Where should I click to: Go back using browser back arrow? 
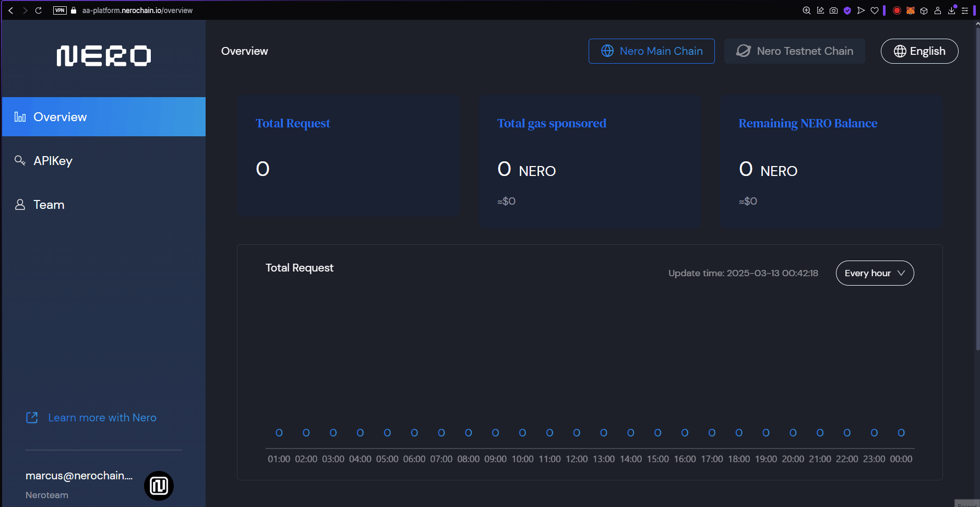click(x=10, y=10)
